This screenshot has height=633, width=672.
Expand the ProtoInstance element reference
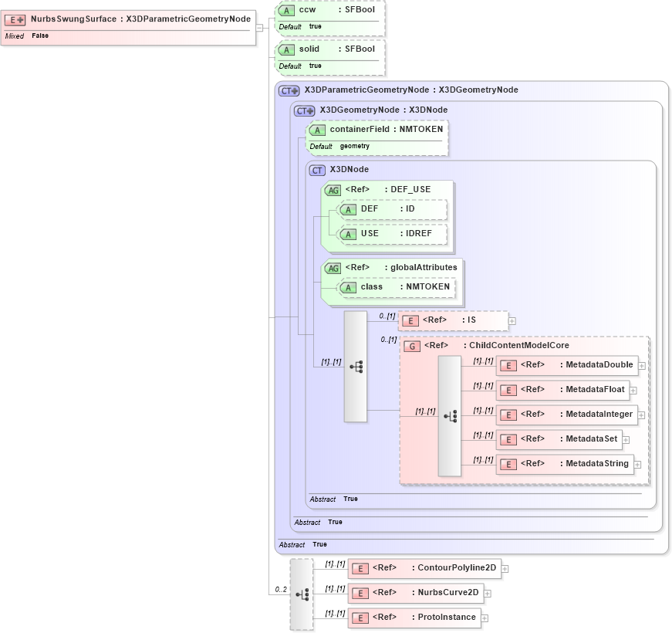[x=485, y=618]
